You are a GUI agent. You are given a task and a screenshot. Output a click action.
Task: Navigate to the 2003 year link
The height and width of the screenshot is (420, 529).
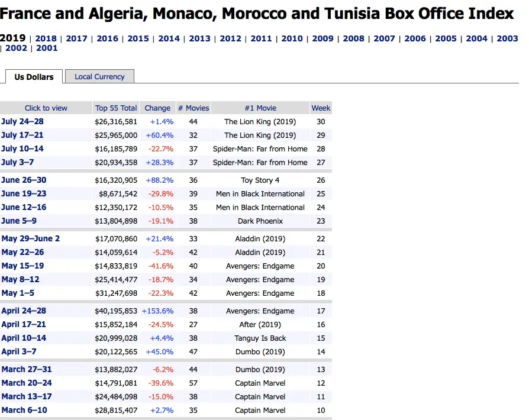pos(507,38)
